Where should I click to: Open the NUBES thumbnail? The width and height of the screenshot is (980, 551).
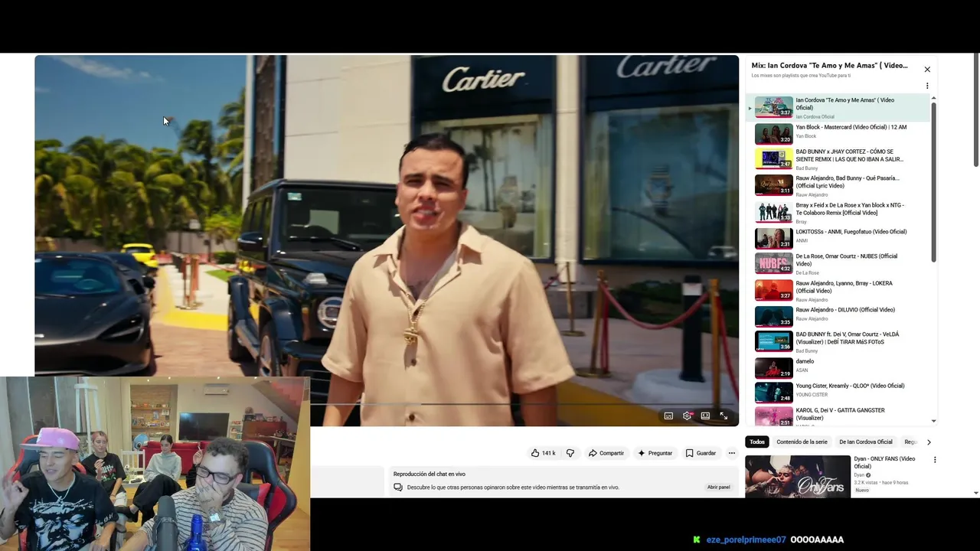(774, 263)
